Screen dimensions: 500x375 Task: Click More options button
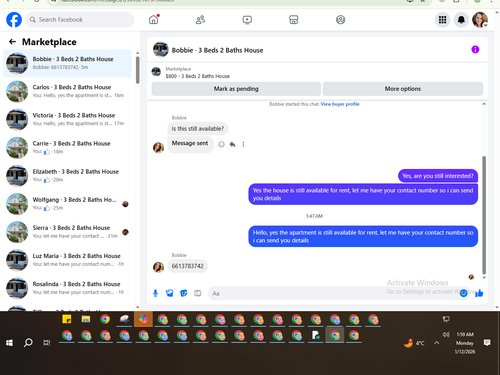(403, 89)
